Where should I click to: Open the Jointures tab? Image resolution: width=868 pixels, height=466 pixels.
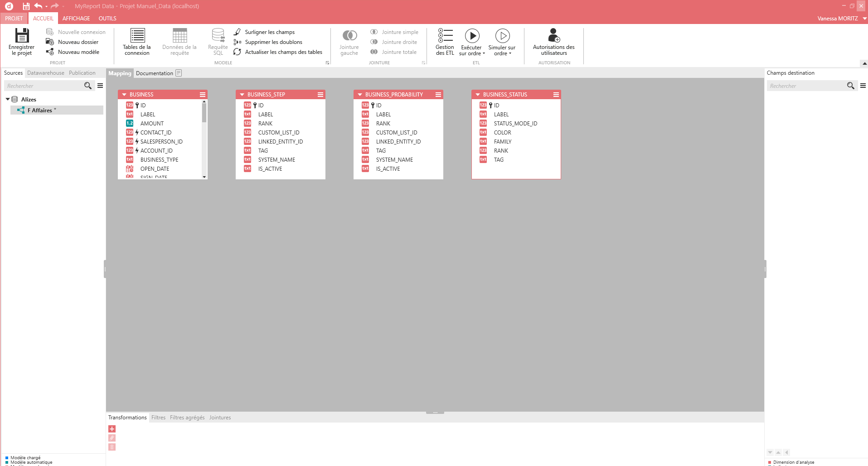click(x=220, y=418)
